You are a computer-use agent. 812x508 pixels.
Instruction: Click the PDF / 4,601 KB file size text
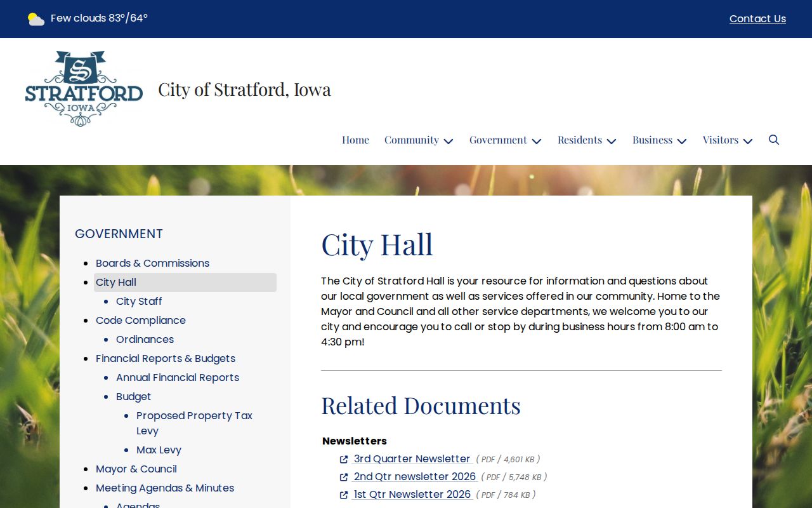pos(508,459)
